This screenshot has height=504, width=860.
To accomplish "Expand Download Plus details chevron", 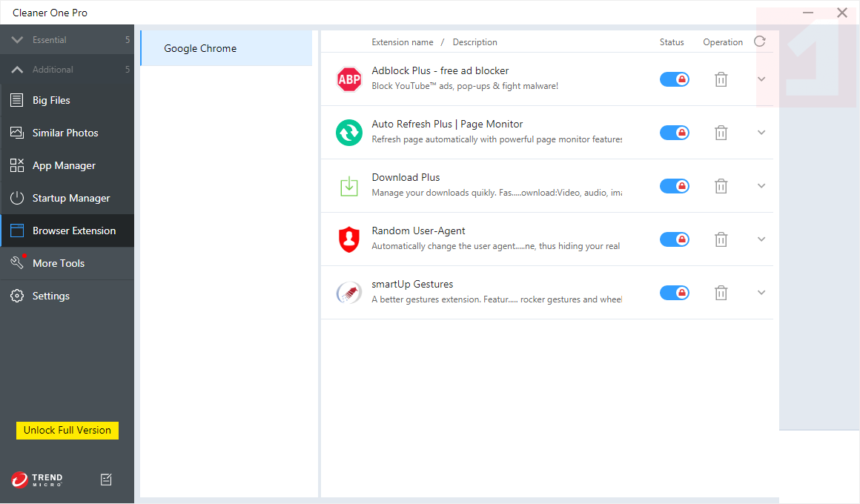I will pos(761,186).
